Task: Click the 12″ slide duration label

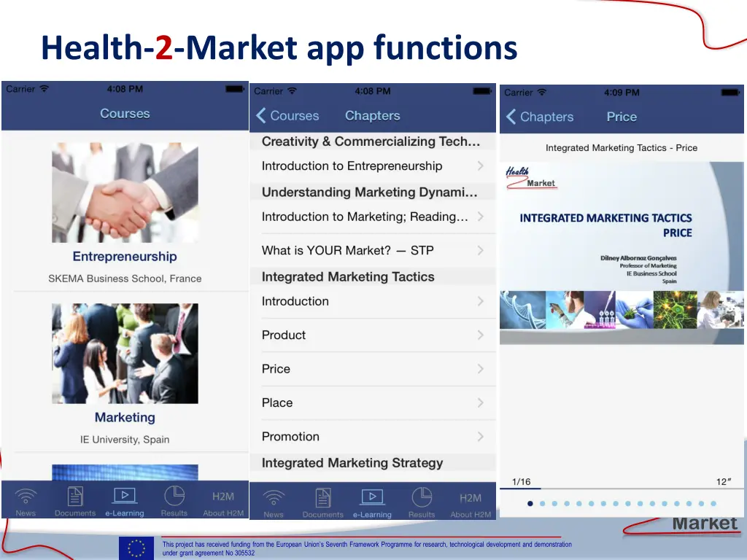Action: [x=724, y=481]
